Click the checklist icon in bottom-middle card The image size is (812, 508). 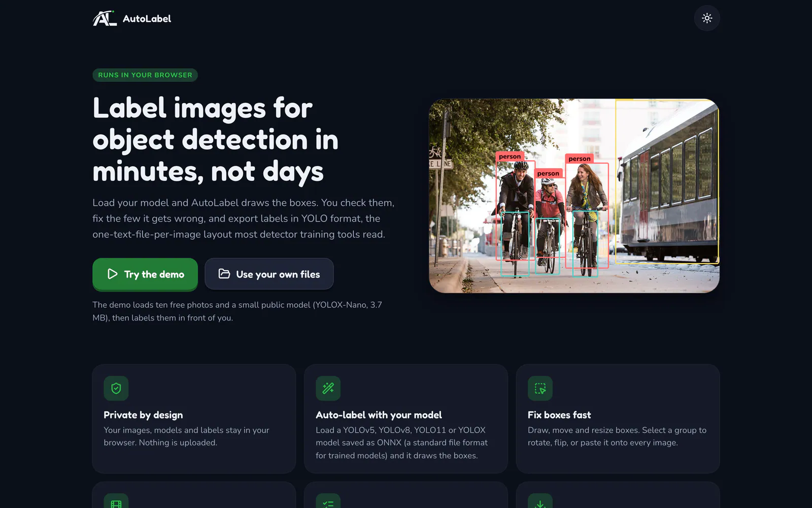pyautogui.click(x=328, y=501)
